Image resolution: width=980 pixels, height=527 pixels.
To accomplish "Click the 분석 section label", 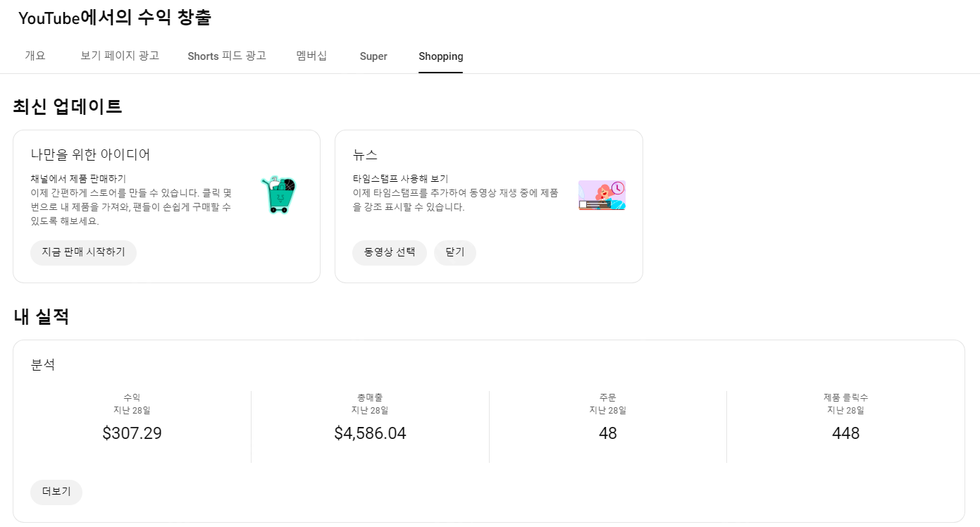I will tap(44, 364).
